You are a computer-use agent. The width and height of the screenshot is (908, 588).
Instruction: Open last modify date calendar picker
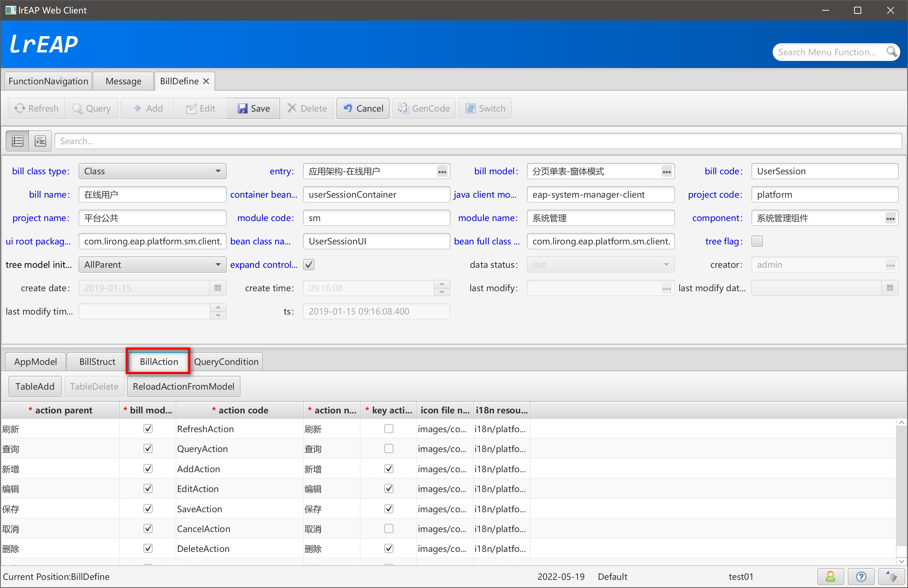coord(890,288)
